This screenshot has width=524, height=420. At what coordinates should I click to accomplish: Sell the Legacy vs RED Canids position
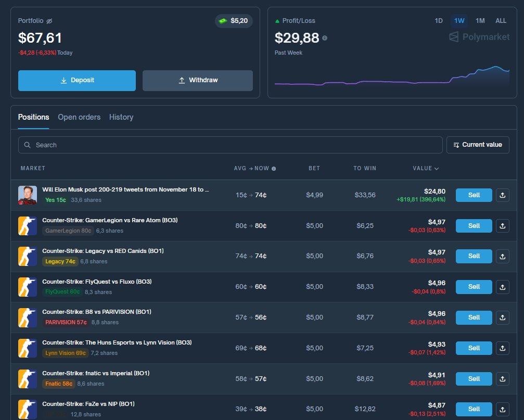(474, 256)
